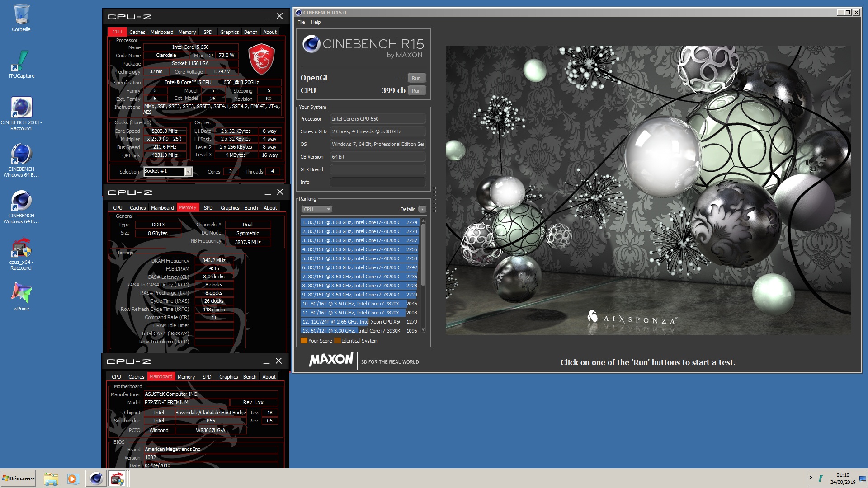Open SPD tab in top CPU-Z window
This screenshot has width=868, height=488.
point(208,32)
